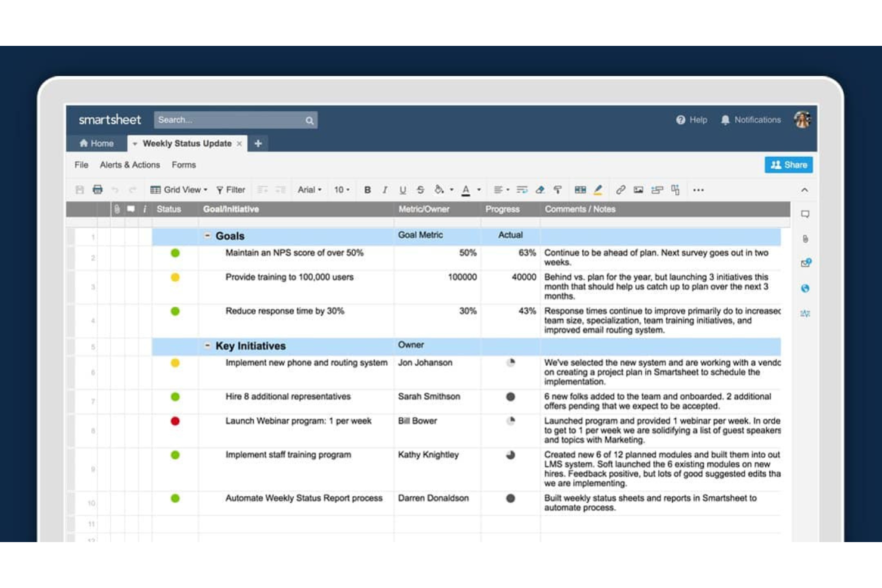
Task: Open the Alerts & Actions menu
Action: 130,164
